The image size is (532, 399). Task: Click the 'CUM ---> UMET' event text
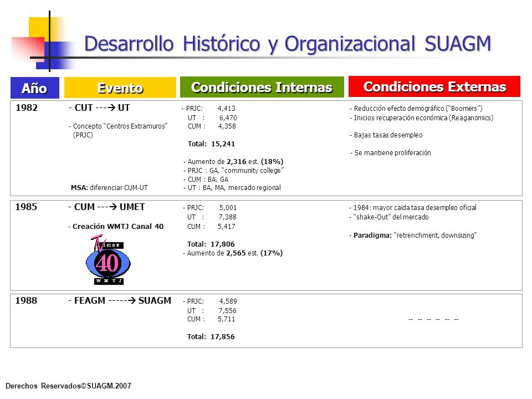pyautogui.click(x=106, y=207)
